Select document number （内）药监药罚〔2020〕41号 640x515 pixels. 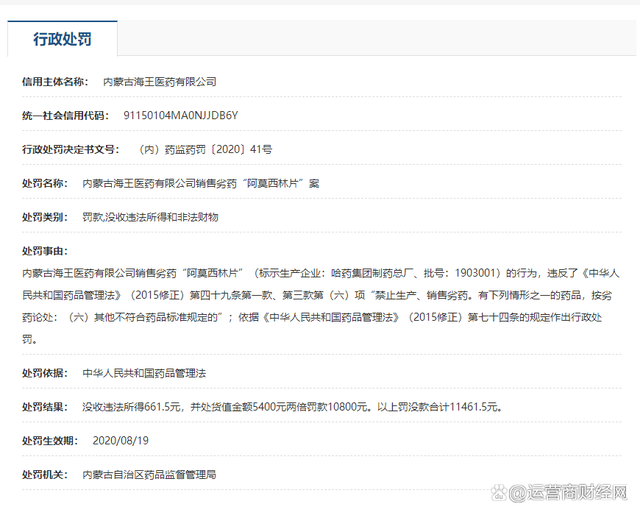[205, 149]
